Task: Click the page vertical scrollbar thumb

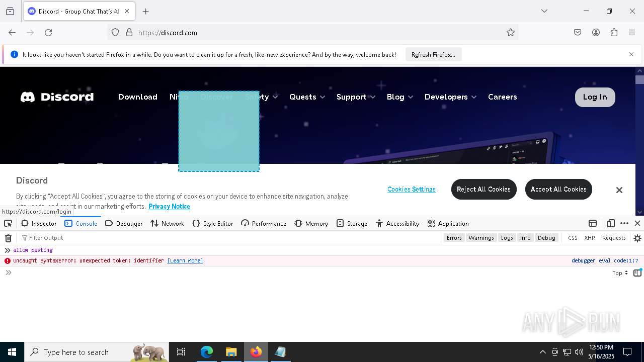Action: [x=639, y=79]
